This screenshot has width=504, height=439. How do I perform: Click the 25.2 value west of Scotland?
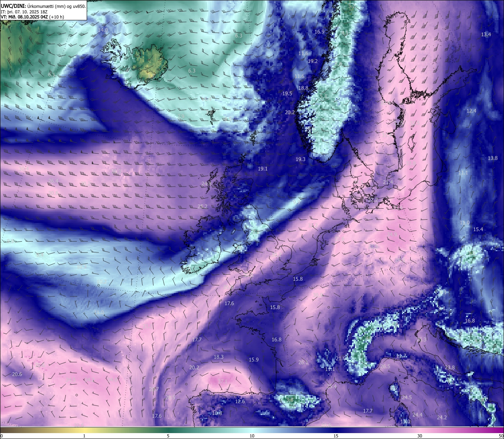[x=202, y=206]
